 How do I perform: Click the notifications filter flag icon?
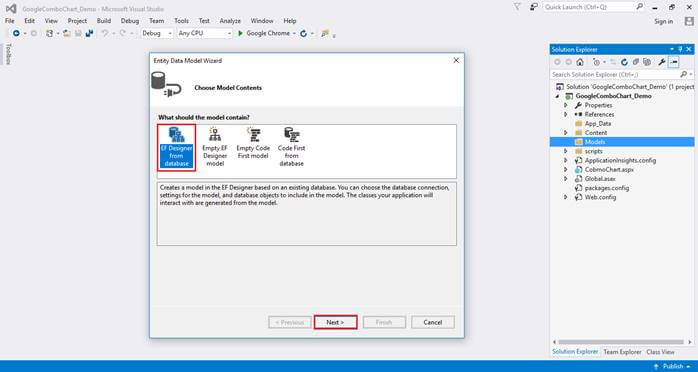[517, 7]
